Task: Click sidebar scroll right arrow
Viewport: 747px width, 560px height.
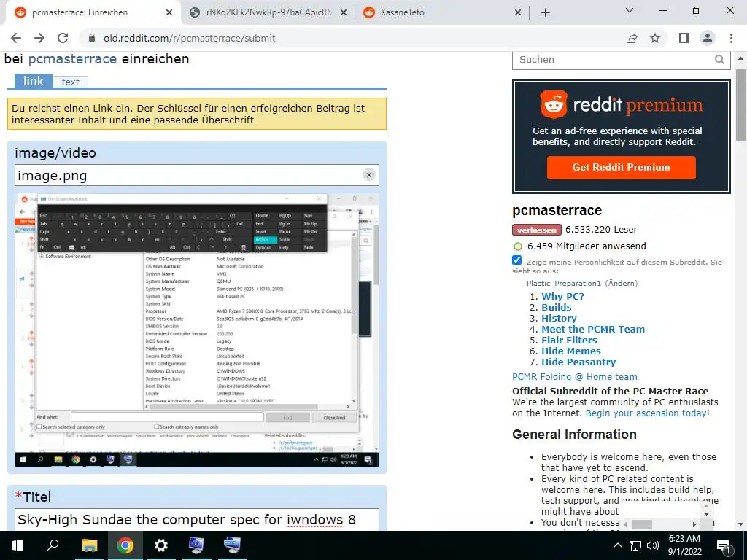Action: [x=694, y=524]
